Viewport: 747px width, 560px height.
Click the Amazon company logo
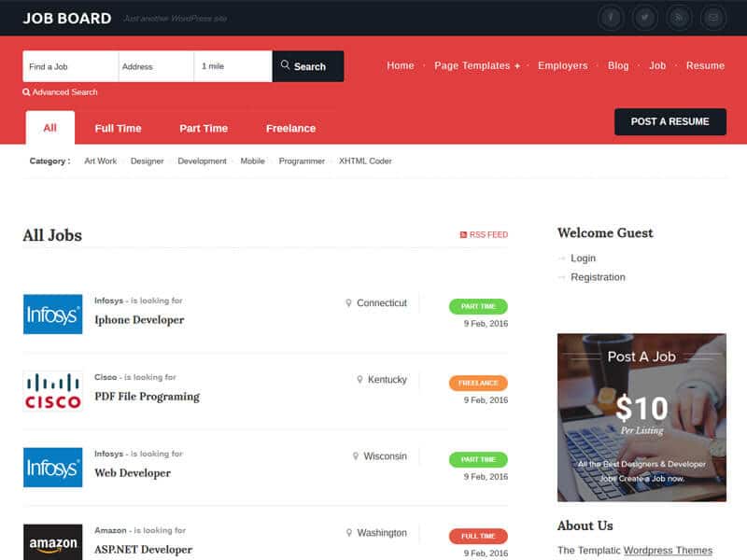pos(52,543)
